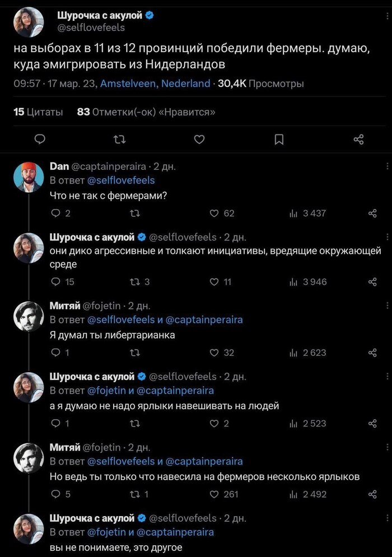The image size is (392, 557).
Task: Open more options on Dan's reply
Action: (386, 166)
